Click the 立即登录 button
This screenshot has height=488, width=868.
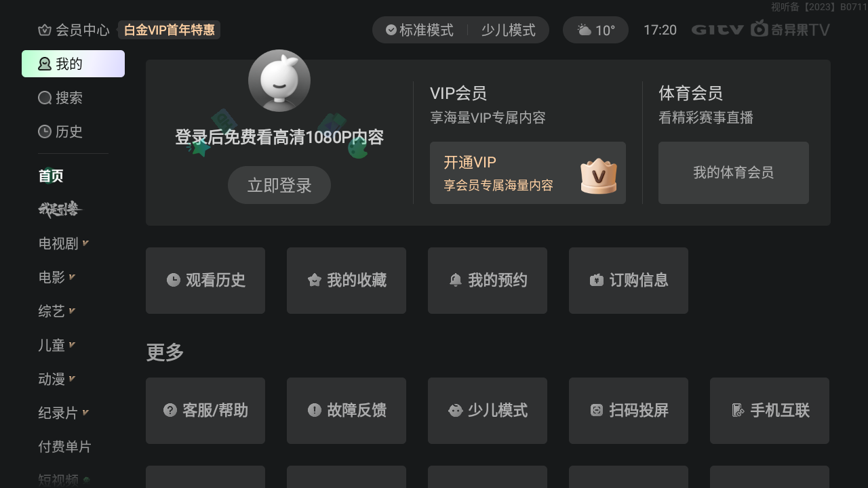(x=279, y=185)
